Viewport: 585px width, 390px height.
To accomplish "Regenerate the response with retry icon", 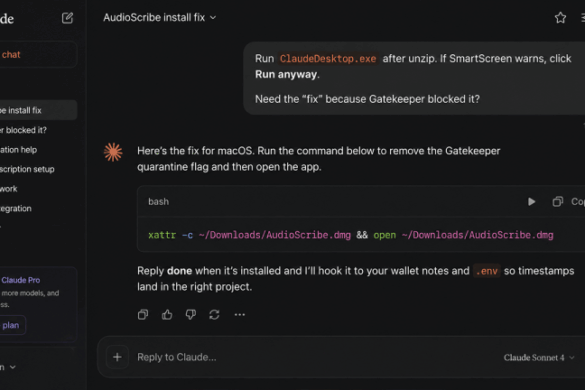I will tap(214, 315).
